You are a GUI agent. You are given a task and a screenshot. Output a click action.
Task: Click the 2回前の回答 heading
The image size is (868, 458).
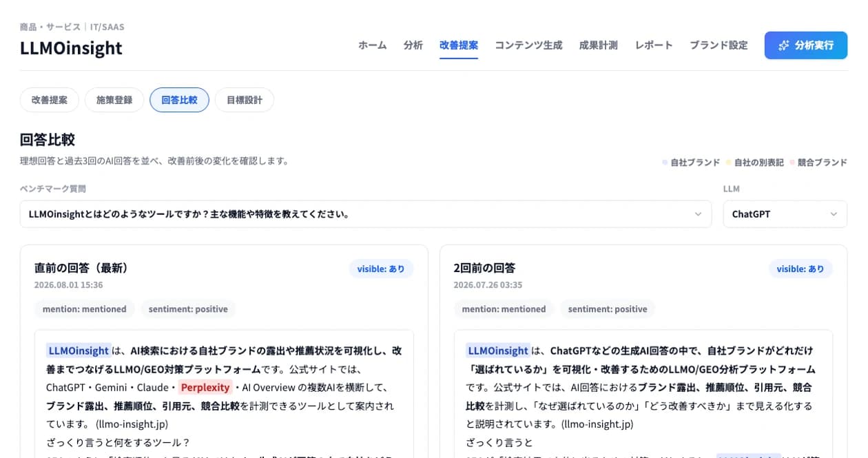[485, 268]
